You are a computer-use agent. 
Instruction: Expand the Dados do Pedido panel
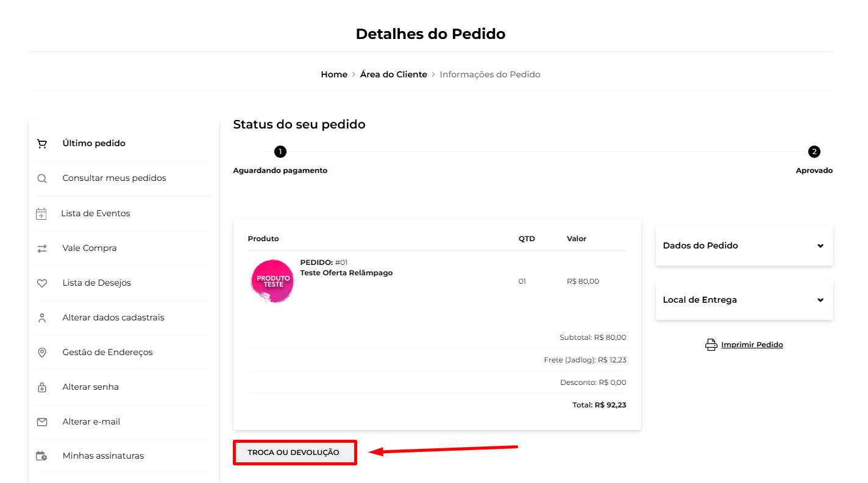(744, 246)
